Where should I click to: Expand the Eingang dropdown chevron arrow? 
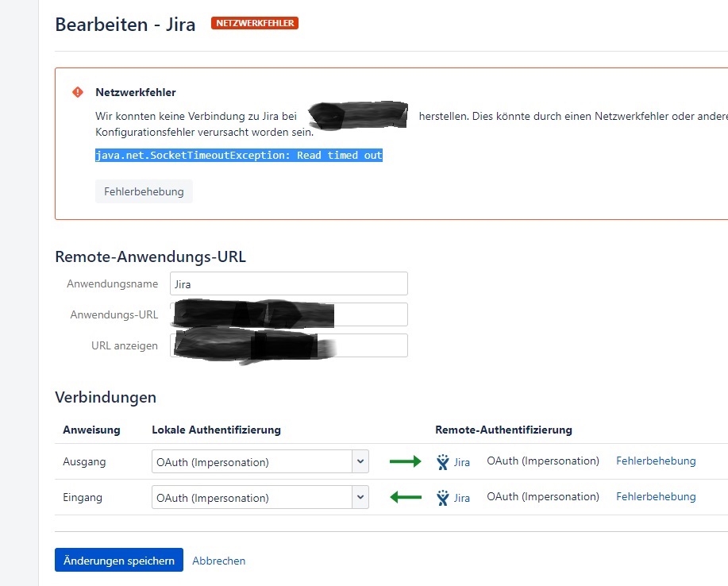[x=360, y=497]
